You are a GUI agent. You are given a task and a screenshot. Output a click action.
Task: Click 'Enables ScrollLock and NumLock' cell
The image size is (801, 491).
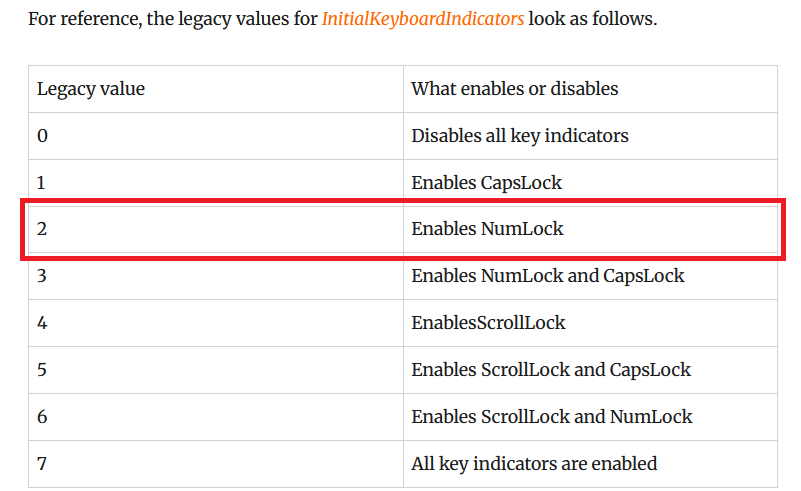point(591,417)
